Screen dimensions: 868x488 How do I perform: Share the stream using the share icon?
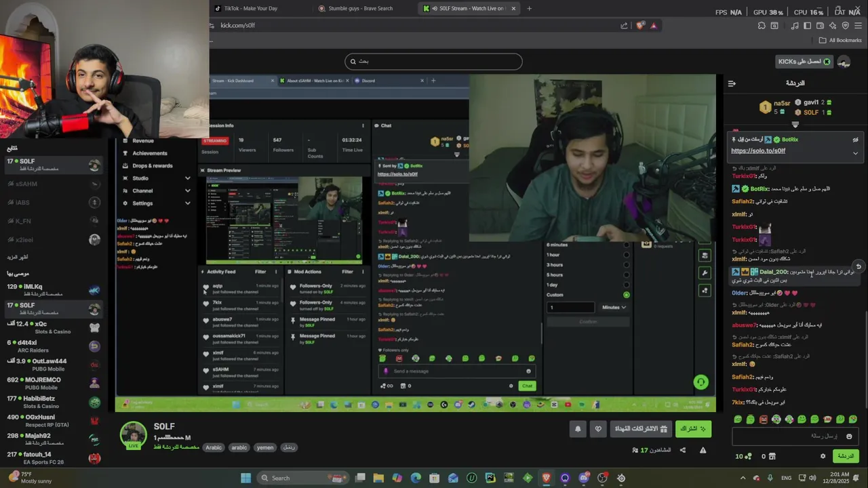click(x=683, y=450)
